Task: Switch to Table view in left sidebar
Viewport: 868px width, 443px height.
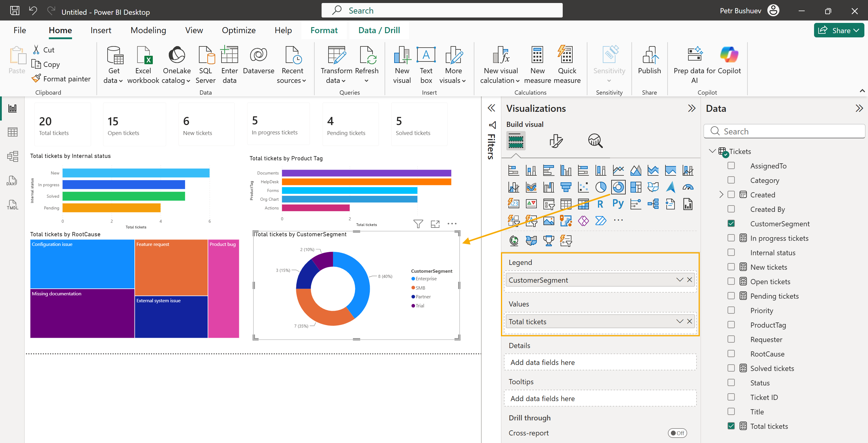Action: [x=12, y=132]
